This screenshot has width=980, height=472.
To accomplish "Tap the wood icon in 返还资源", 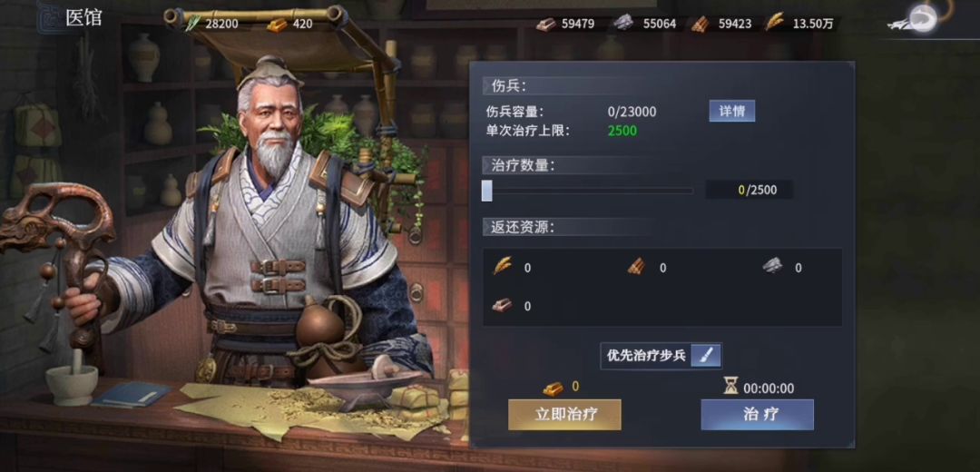I will 637,267.
